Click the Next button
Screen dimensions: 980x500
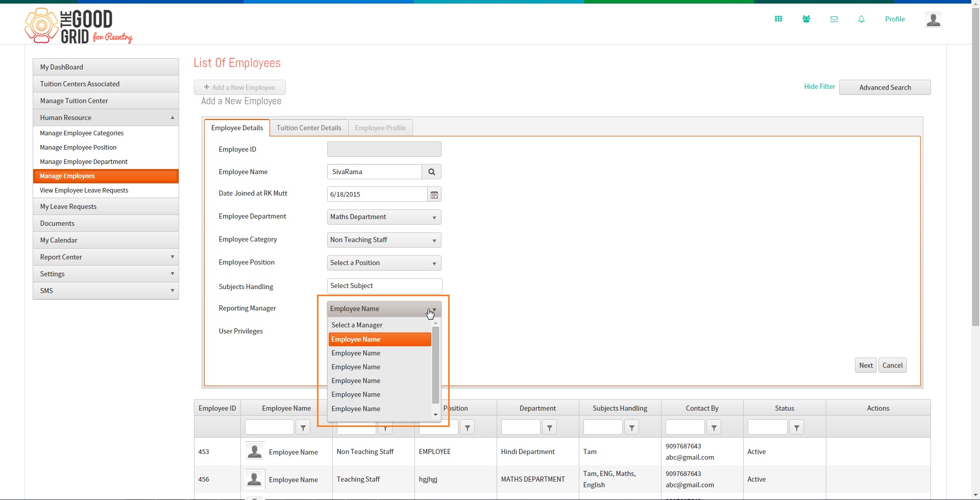coord(866,365)
